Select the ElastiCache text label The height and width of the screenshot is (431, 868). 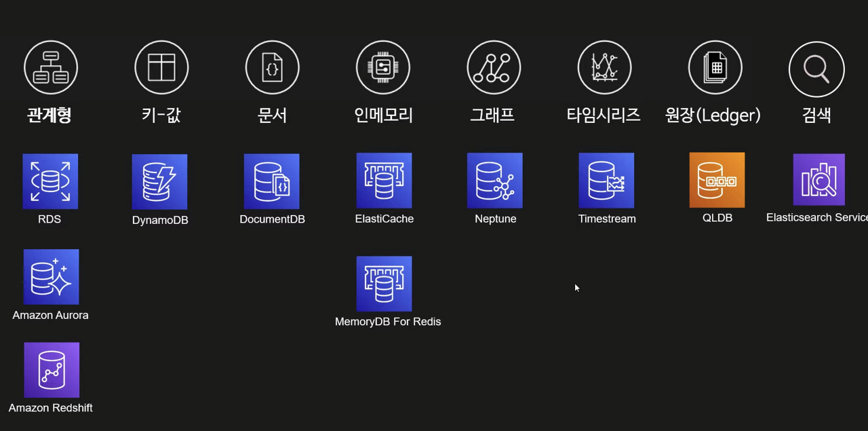click(x=384, y=219)
